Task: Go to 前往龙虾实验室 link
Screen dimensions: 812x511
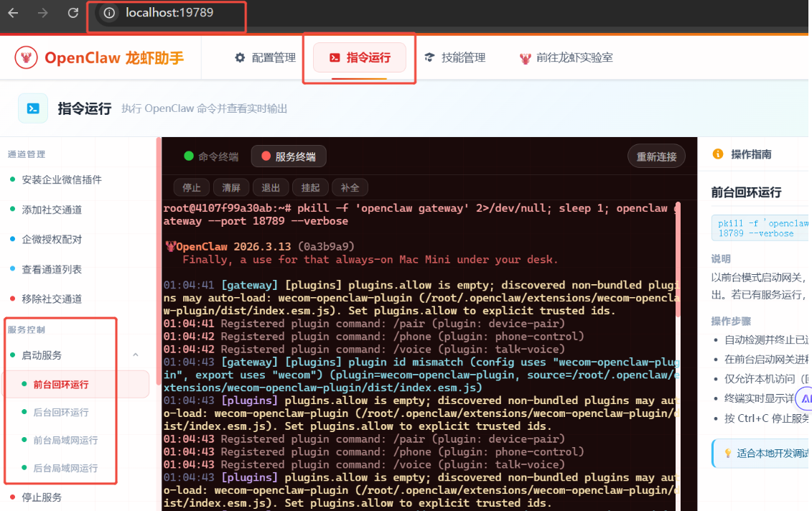Action: click(566, 57)
